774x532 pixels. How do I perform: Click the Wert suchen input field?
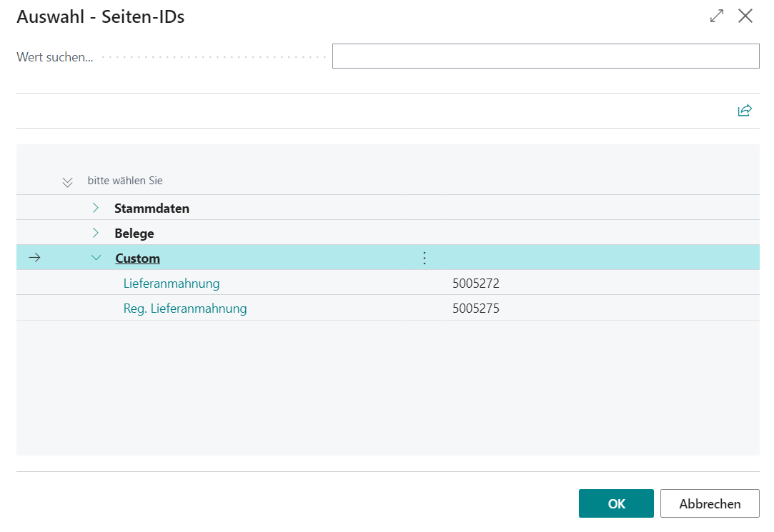tap(545, 56)
